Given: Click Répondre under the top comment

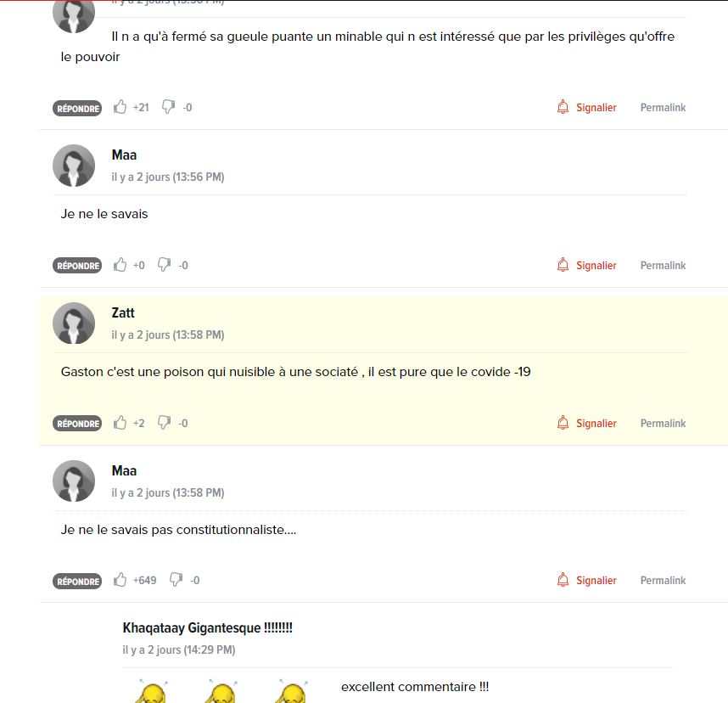Looking at the screenshot, I should (x=77, y=108).
